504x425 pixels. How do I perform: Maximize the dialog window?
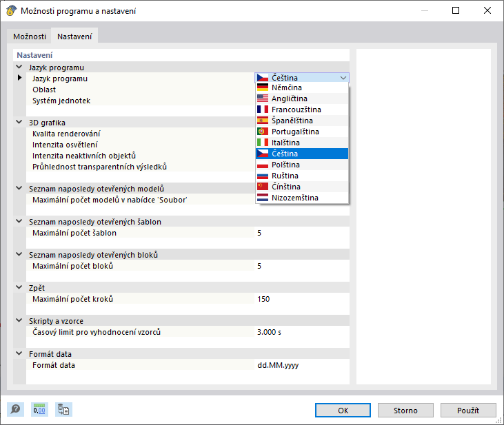[456, 10]
